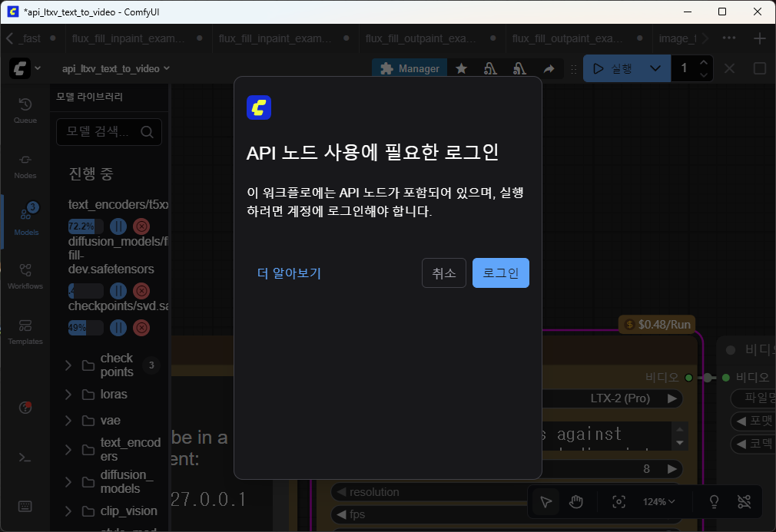Open the Queue sidebar panel

[x=25, y=111]
